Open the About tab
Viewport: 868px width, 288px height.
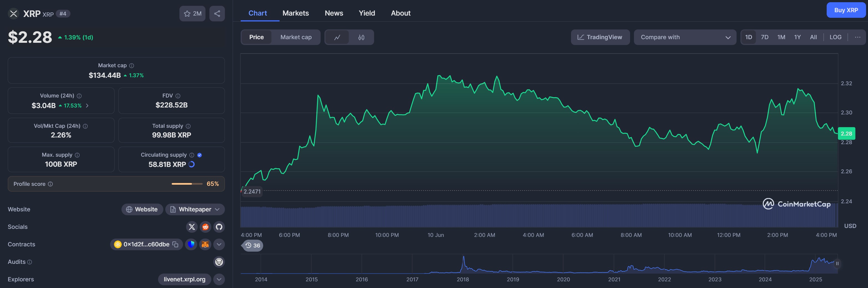(x=401, y=13)
